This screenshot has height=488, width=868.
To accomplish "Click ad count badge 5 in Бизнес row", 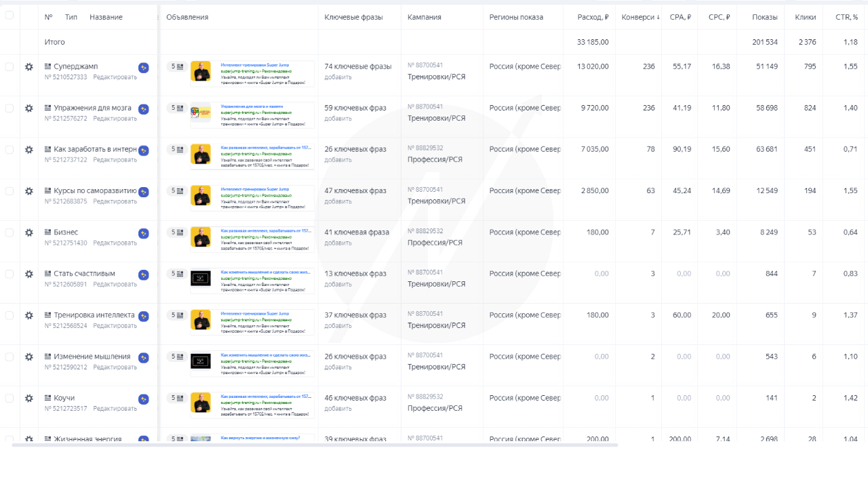I will click(177, 232).
